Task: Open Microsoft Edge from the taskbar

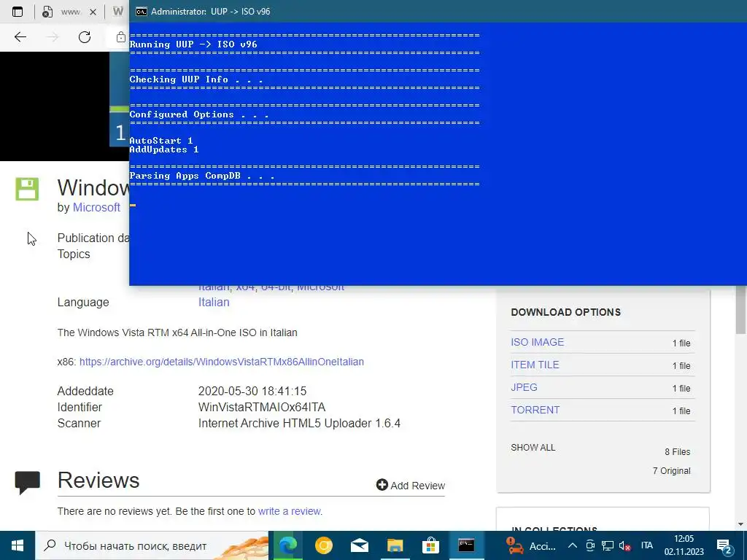Action: pyautogui.click(x=287, y=545)
